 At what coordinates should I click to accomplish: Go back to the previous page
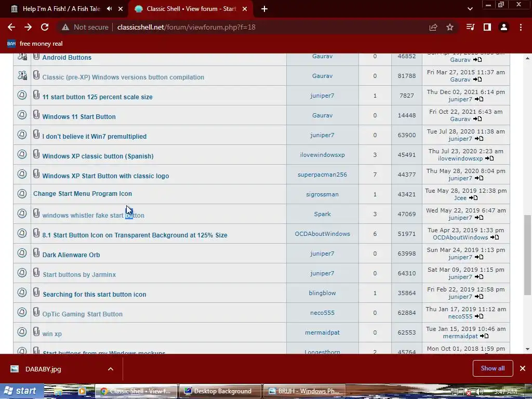pos(11,27)
